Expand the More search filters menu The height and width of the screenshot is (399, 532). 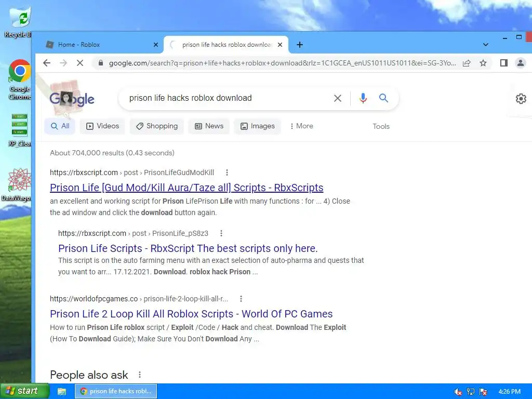click(302, 126)
